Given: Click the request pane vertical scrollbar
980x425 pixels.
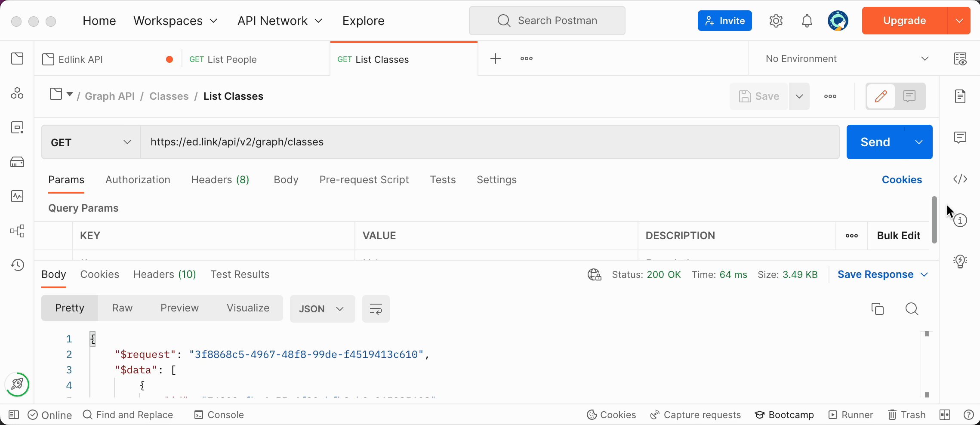Looking at the screenshot, I should 934,219.
